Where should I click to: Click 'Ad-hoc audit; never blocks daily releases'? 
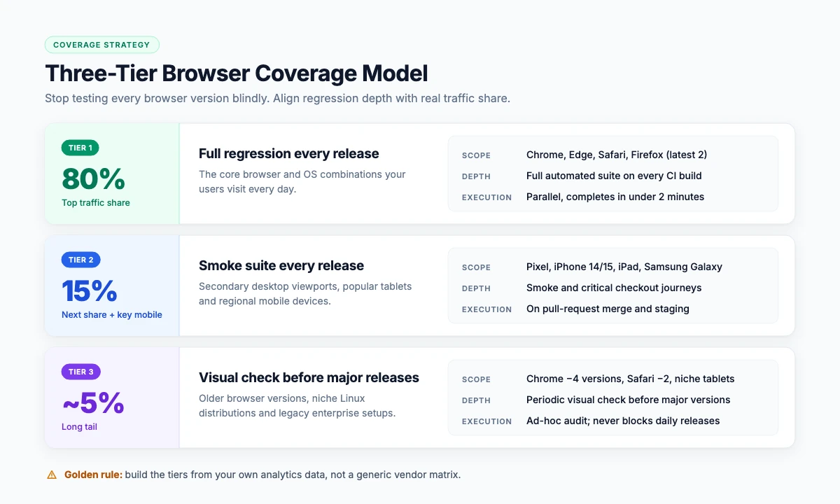[x=623, y=421]
